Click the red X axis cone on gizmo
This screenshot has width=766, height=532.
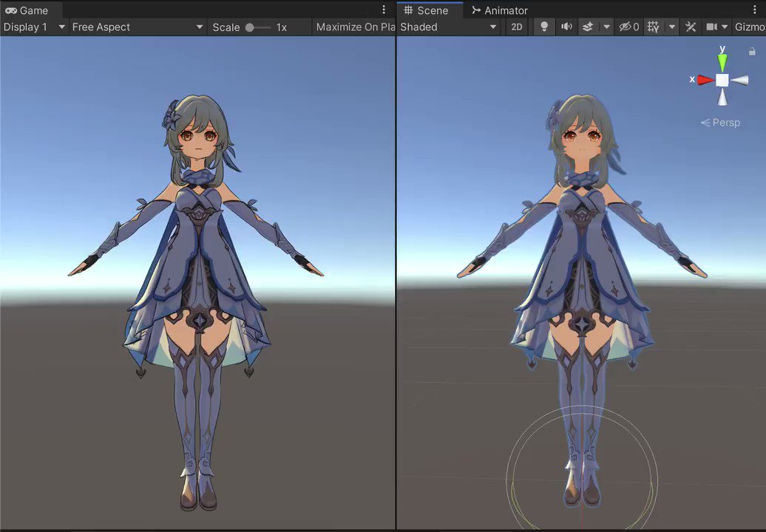click(x=706, y=80)
